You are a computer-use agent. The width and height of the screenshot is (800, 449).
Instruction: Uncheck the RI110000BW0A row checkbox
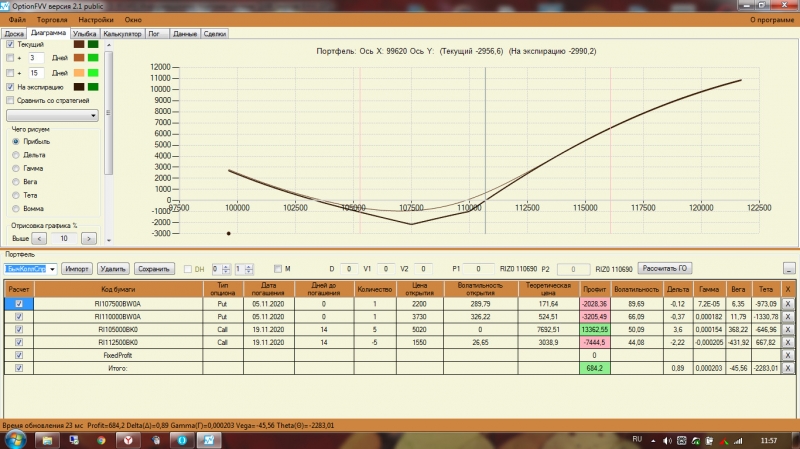point(19,316)
